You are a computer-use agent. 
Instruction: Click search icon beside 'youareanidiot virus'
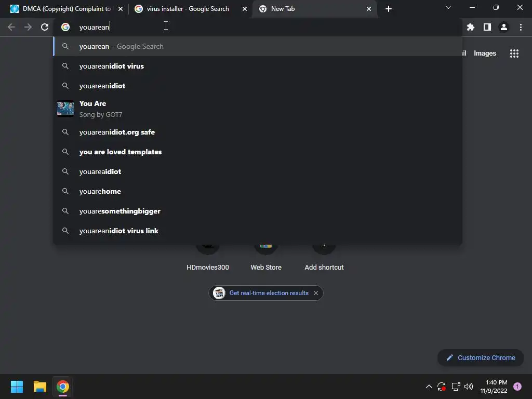pos(65,66)
